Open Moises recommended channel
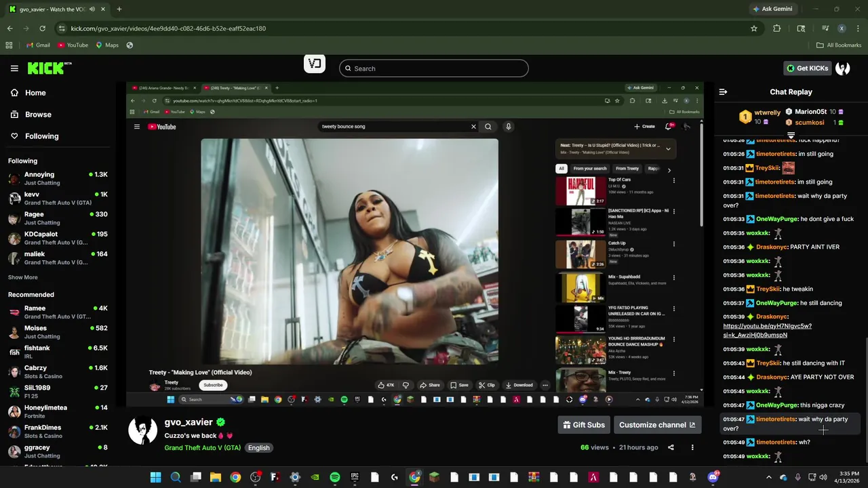 tap(58, 332)
